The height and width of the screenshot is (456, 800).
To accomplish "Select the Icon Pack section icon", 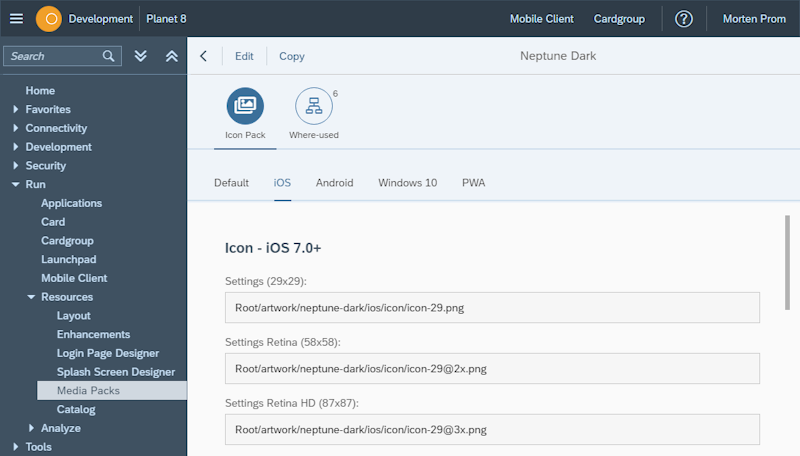I will tap(245, 106).
